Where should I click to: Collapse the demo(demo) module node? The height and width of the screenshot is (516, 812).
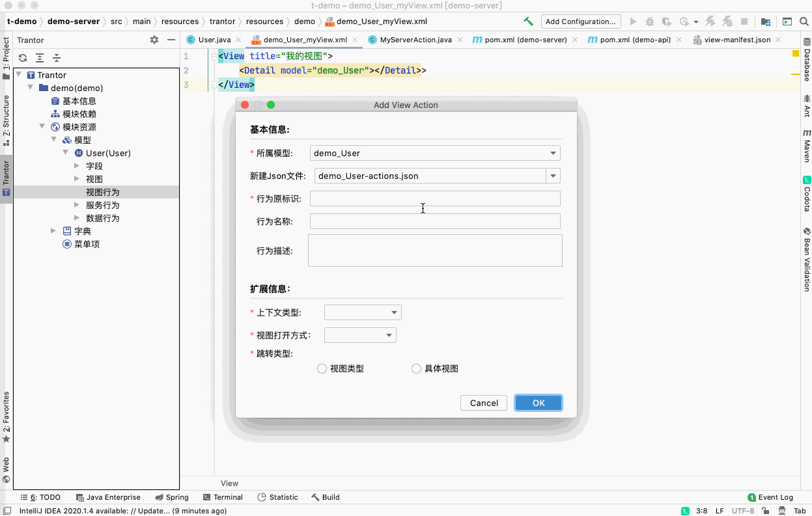click(x=31, y=88)
